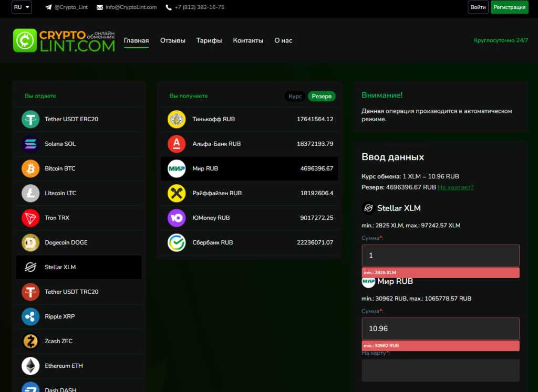Click the Альфа-Банк RUB red icon
The image size is (538, 392).
(177, 144)
